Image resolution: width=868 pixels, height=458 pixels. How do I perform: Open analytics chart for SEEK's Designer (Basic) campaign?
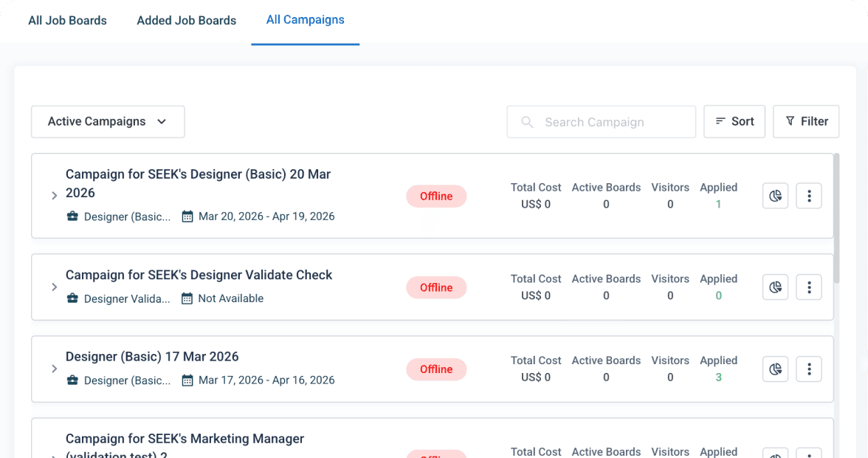(x=775, y=196)
